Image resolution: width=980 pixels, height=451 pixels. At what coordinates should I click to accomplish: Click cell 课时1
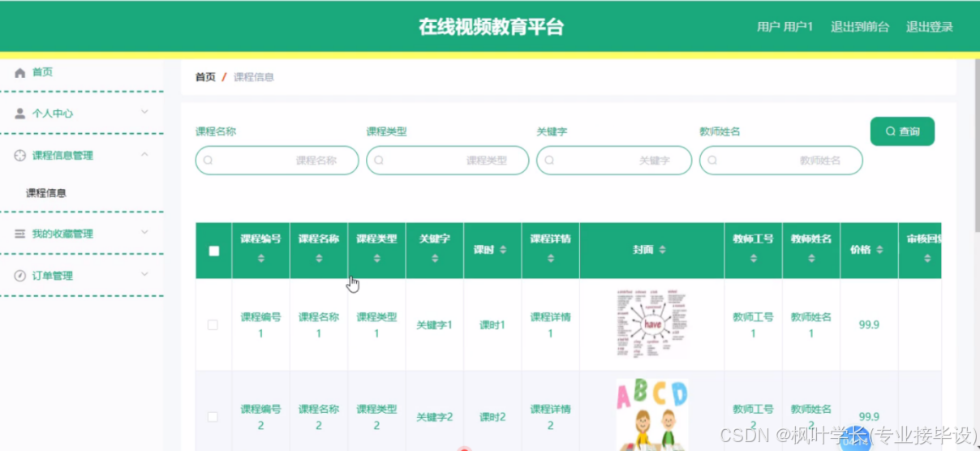click(x=492, y=325)
